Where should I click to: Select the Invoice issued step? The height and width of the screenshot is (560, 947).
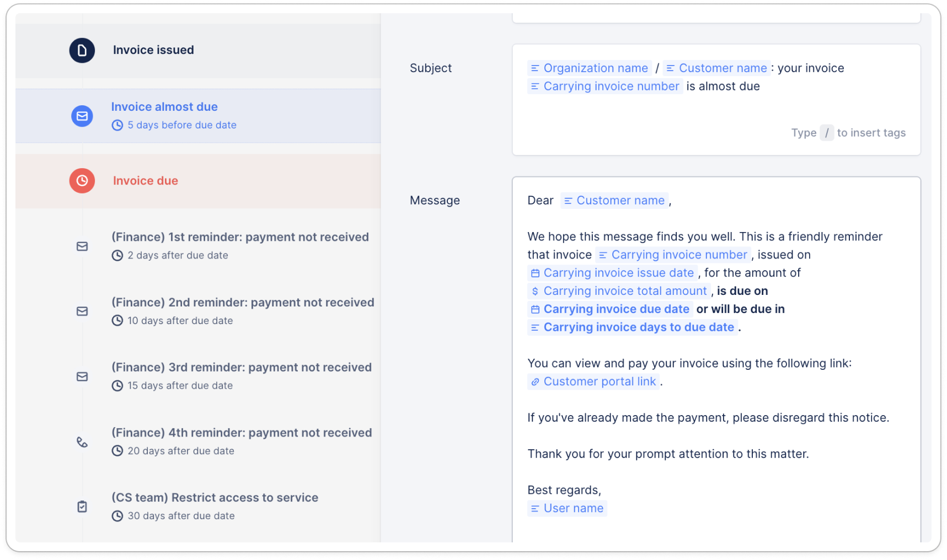(x=153, y=50)
